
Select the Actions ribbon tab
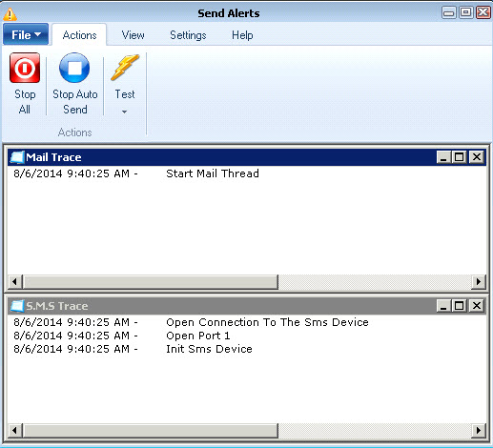click(x=79, y=35)
